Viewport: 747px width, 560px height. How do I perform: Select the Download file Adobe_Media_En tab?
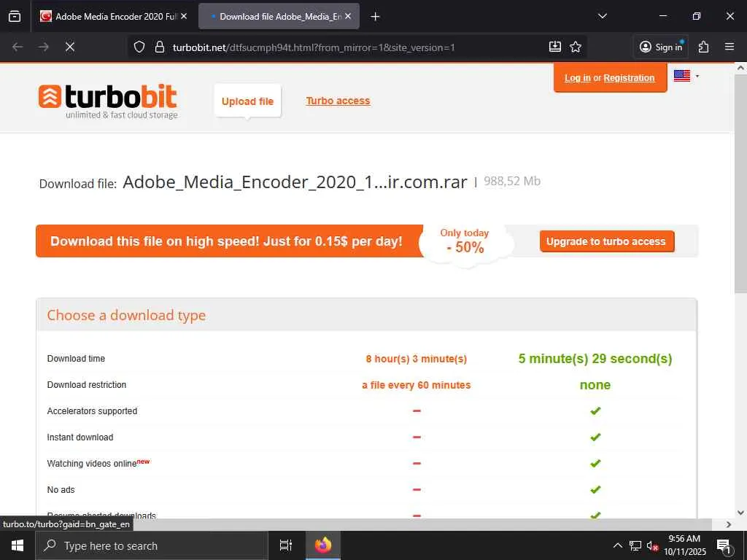tap(279, 16)
